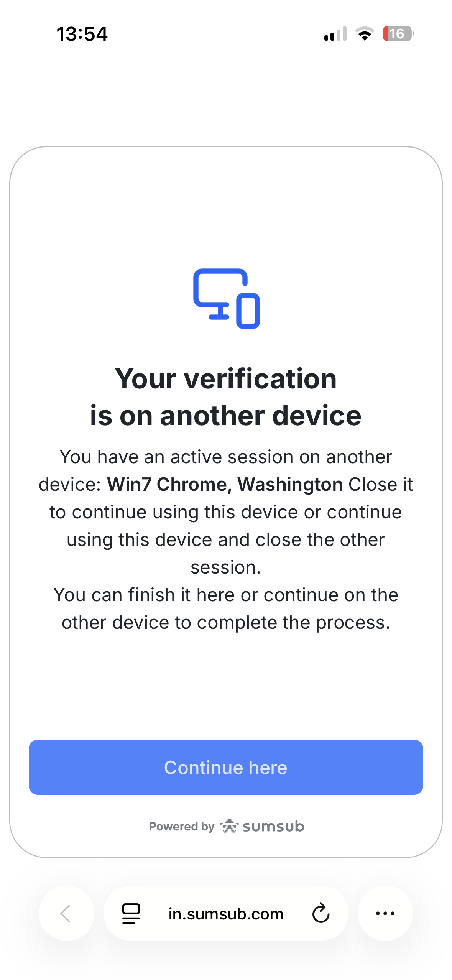Tap the phone shape in the blue devices icon

[248, 311]
